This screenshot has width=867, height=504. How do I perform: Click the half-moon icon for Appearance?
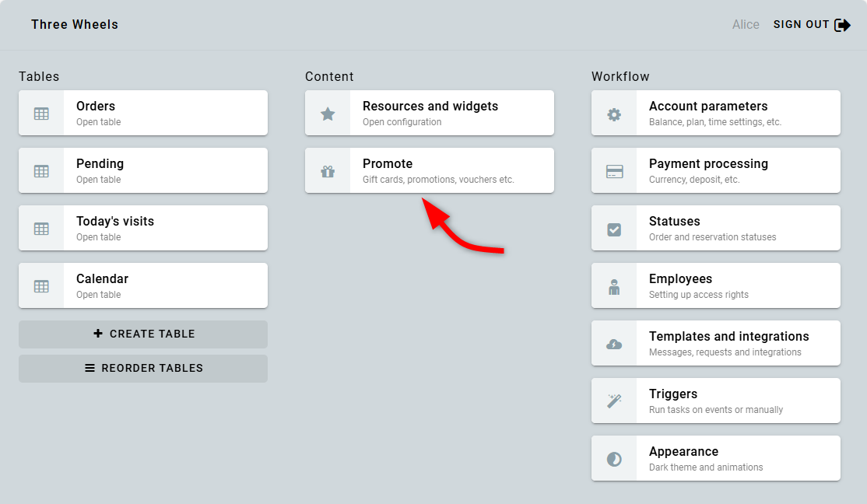point(614,459)
